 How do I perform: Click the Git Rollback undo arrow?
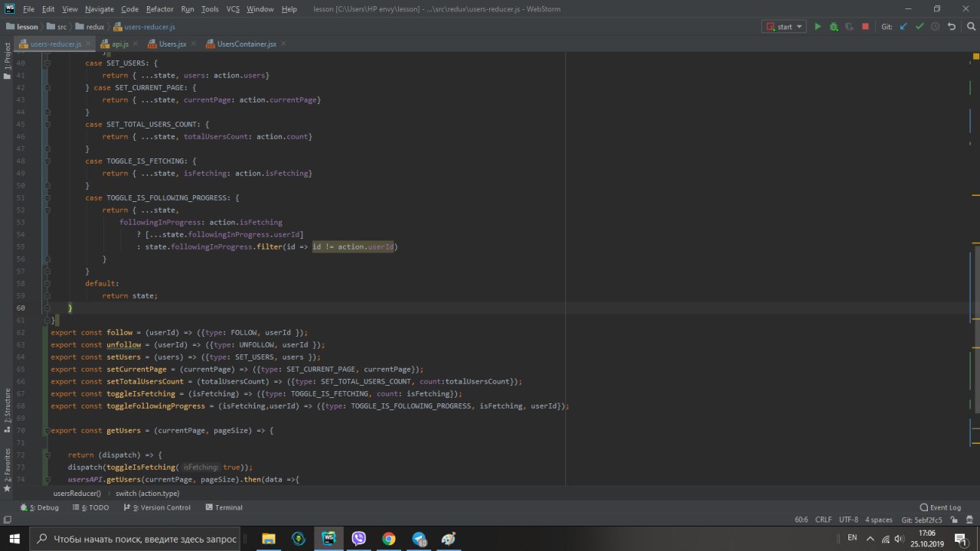(x=952, y=27)
